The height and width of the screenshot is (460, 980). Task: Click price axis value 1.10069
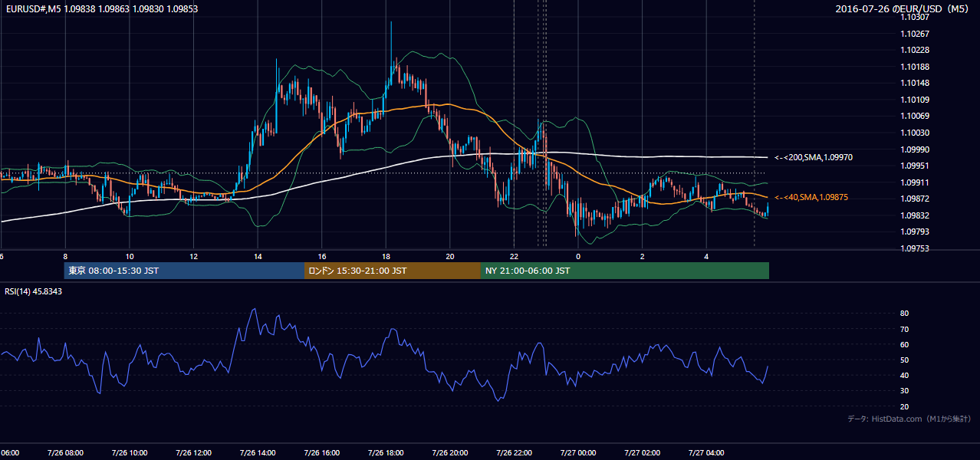coord(916,116)
